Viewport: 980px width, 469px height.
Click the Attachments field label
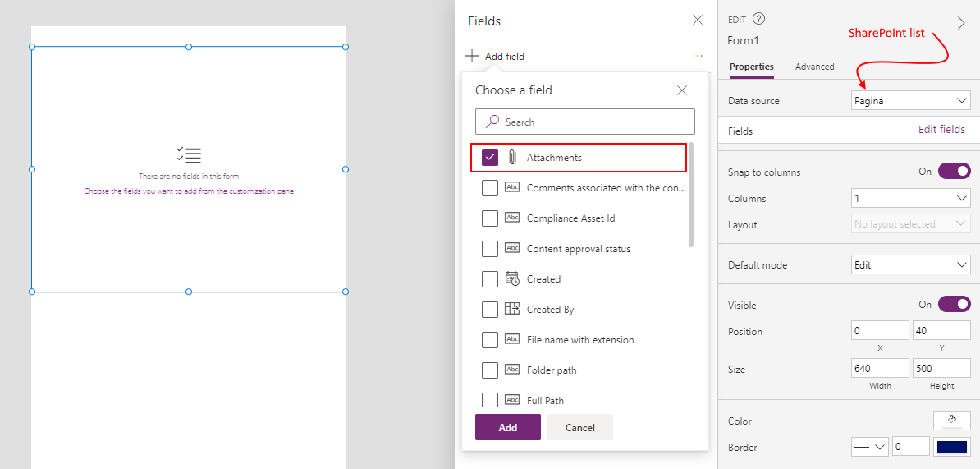(x=554, y=158)
